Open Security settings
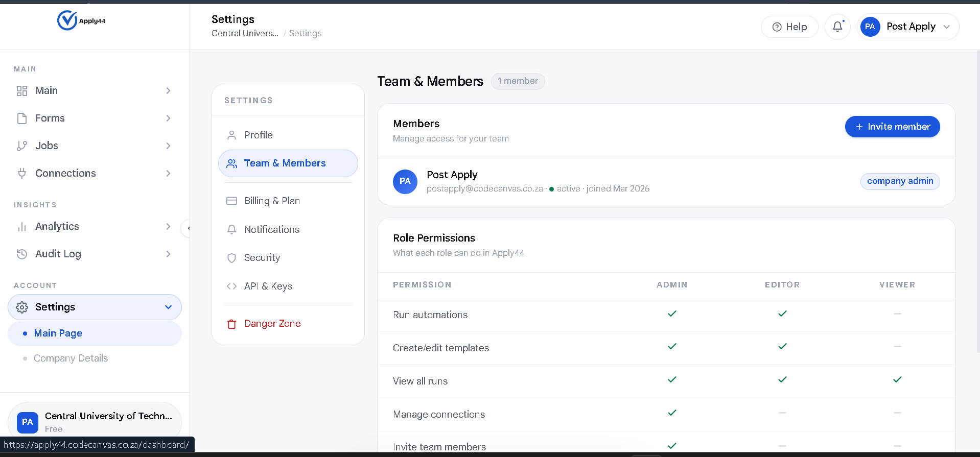 pyautogui.click(x=288, y=258)
